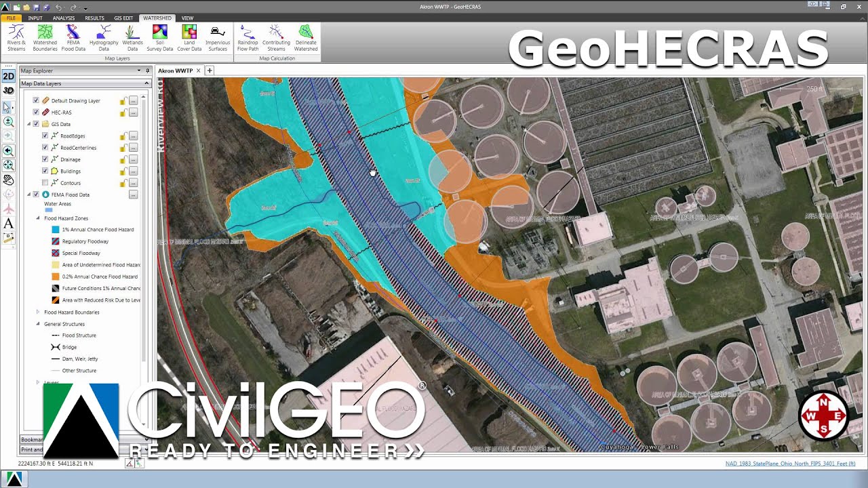Start Raindrop Flow Path calculation
The height and width of the screenshot is (488, 868).
pyautogui.click(x=248, y=38)
